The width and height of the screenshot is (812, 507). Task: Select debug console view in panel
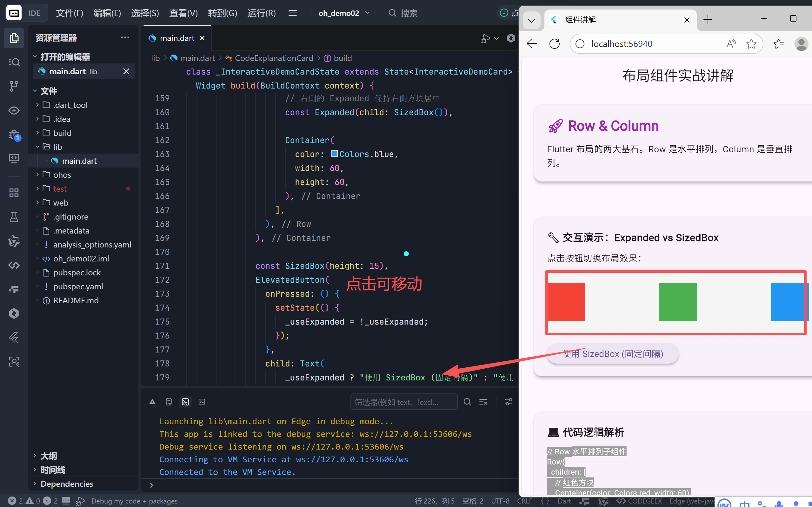[185, 402]
